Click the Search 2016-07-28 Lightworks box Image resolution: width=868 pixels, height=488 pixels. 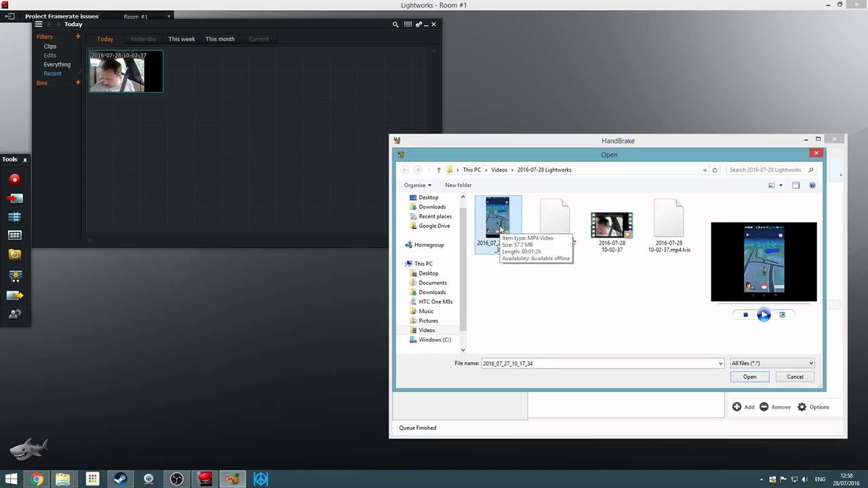tap(771, 170)
